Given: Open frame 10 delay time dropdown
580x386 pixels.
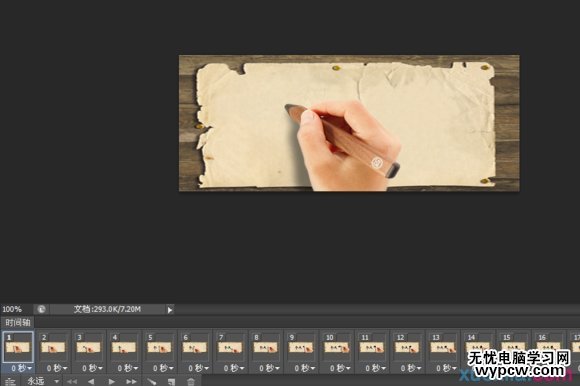Looking at the screenshot, I should pyautogui.click(x=340, y=368).
